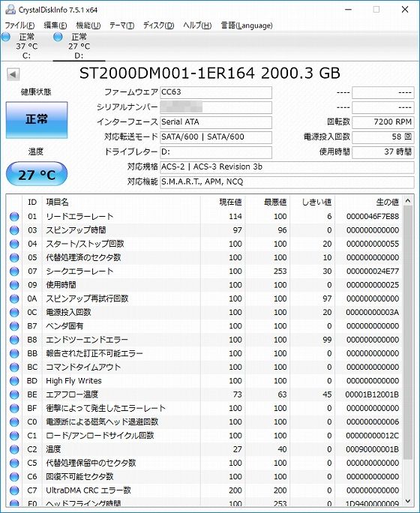420x513 pixels.
Task: Open the ヘルプ(H) menu
Action: (197, 25)
